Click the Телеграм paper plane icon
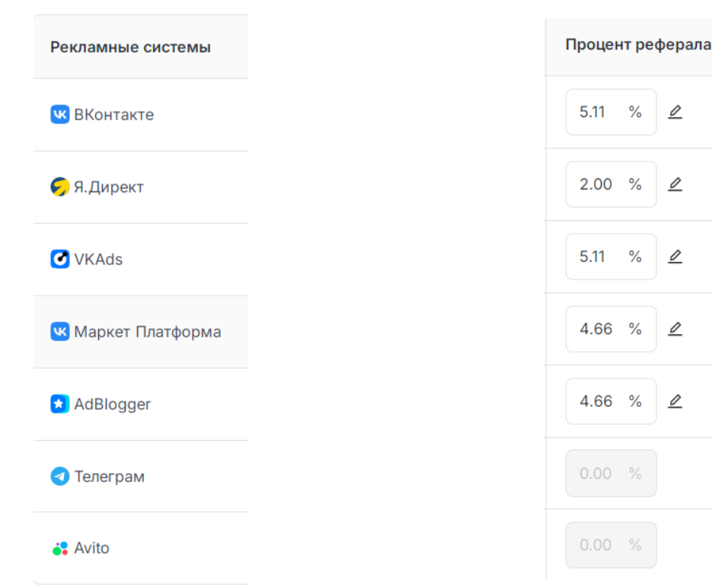Image resolution: width=712 pixels, height=588 pixels. pos(59,477)
